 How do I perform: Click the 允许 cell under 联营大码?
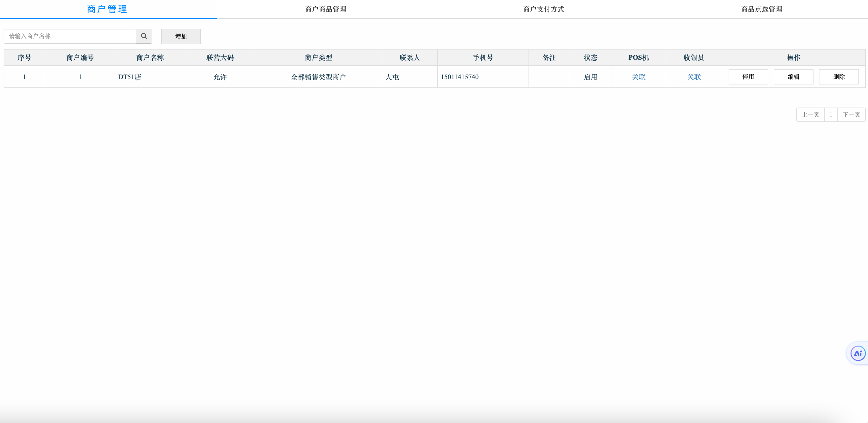[220, 77]
